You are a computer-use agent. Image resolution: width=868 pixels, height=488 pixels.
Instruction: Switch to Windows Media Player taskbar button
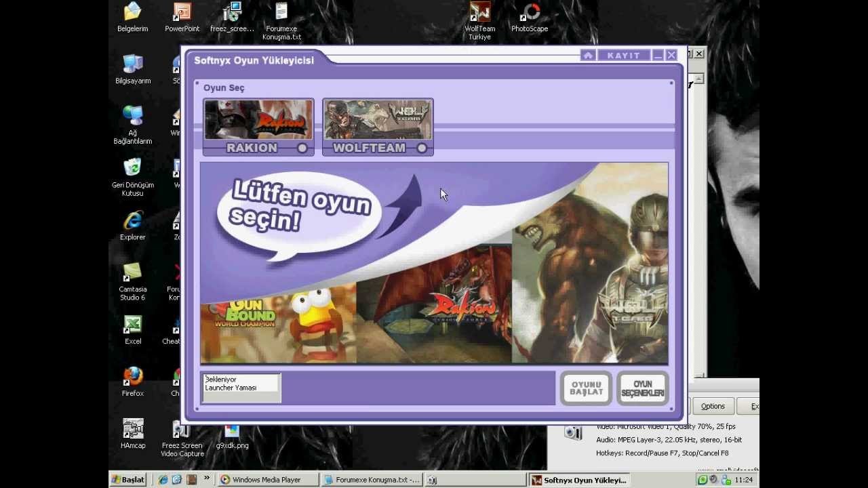[269, 480]
